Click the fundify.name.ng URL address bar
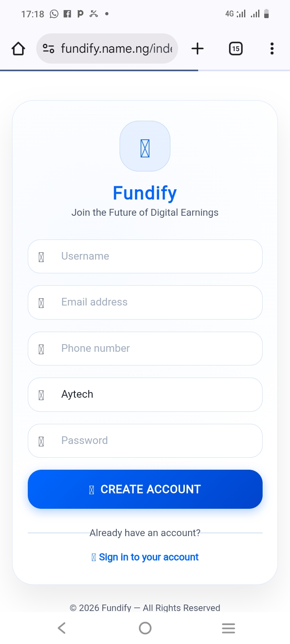Viewport: 290px width, 644px height. tap(116, 49)
